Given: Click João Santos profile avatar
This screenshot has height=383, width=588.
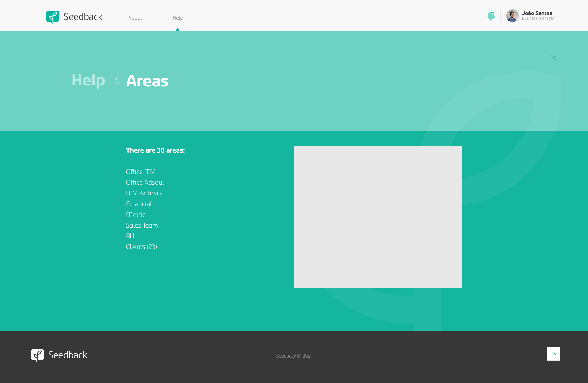Looking at the screenshot, I should pos(512,16).
